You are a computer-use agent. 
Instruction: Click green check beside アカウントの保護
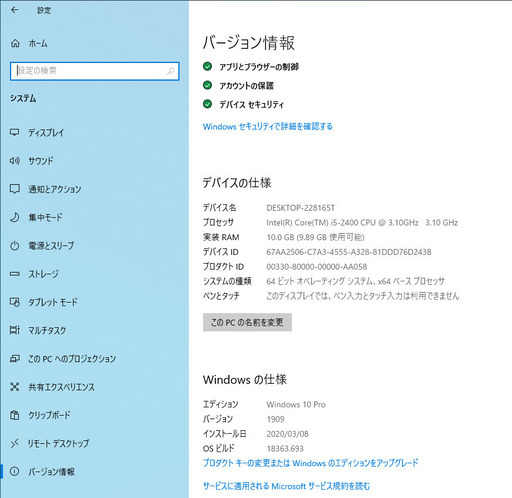[x=207, y=85]
